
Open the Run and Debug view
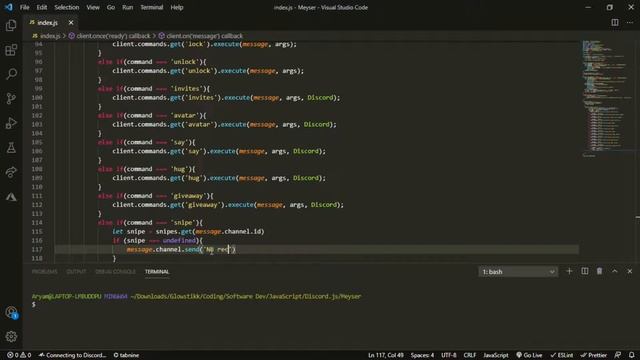pyautogui.click(x=11, y=123)
